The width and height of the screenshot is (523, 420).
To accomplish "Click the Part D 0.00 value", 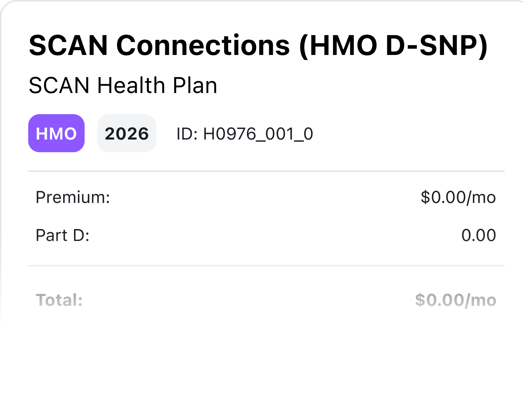I will [479, 235].
